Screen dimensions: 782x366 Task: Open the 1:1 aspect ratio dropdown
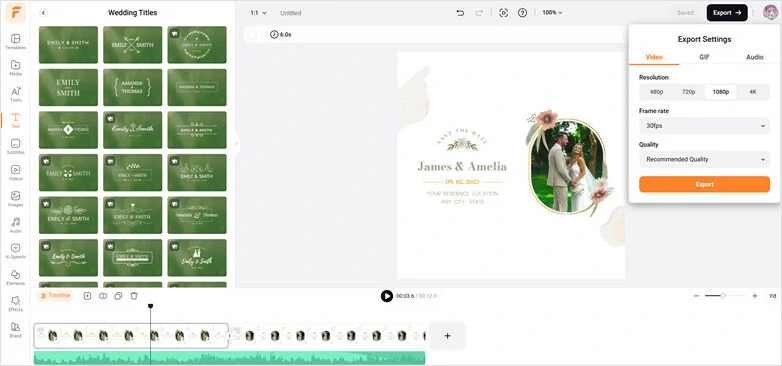(x=258, y=13)
